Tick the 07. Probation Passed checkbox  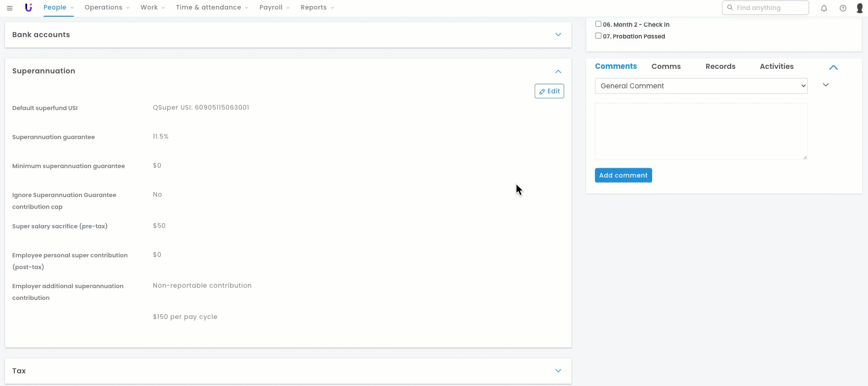(598, 36)
